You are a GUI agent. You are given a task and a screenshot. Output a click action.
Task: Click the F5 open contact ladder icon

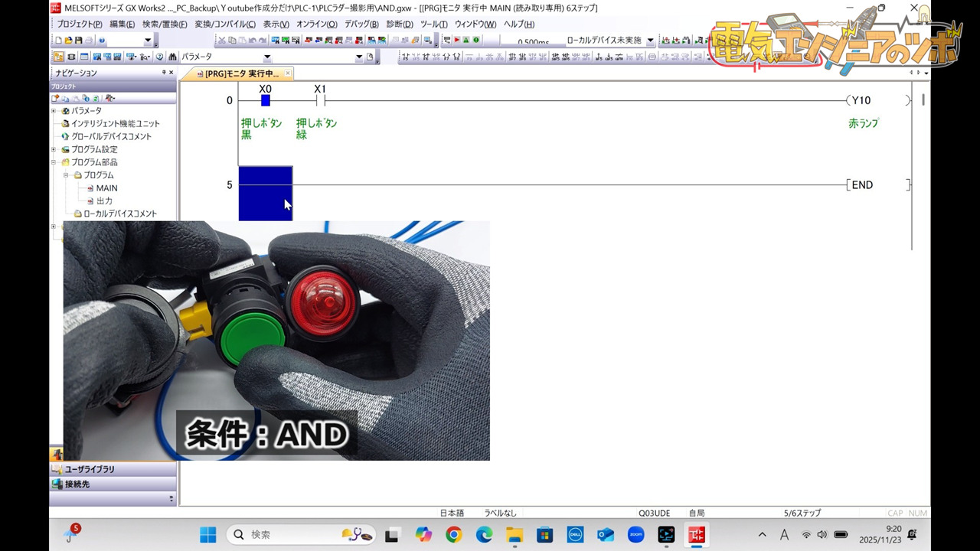coord(406,57)
